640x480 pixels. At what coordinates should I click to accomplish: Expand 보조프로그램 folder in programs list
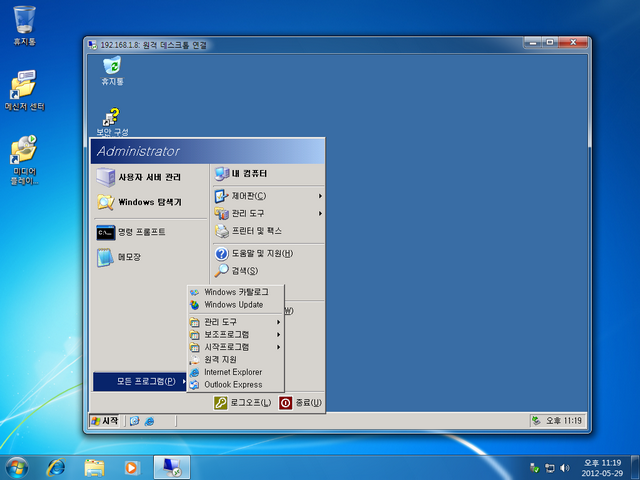[x=236, y=335]
